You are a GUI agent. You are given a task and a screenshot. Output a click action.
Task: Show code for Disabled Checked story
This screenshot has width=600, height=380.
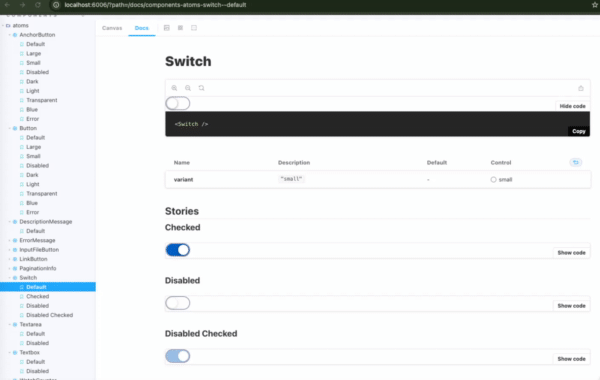571,359
